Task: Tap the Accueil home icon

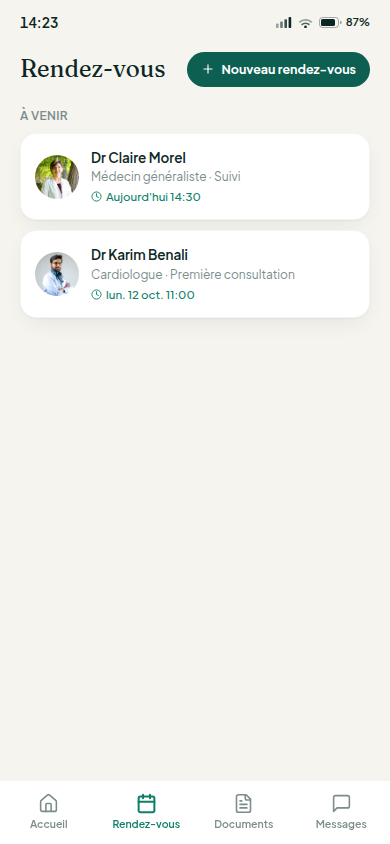Action: click(48, 804)
